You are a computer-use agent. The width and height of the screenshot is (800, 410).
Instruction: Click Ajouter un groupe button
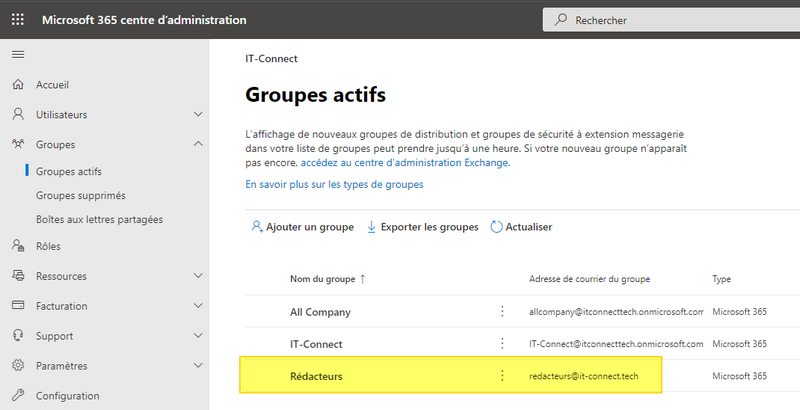301,227
